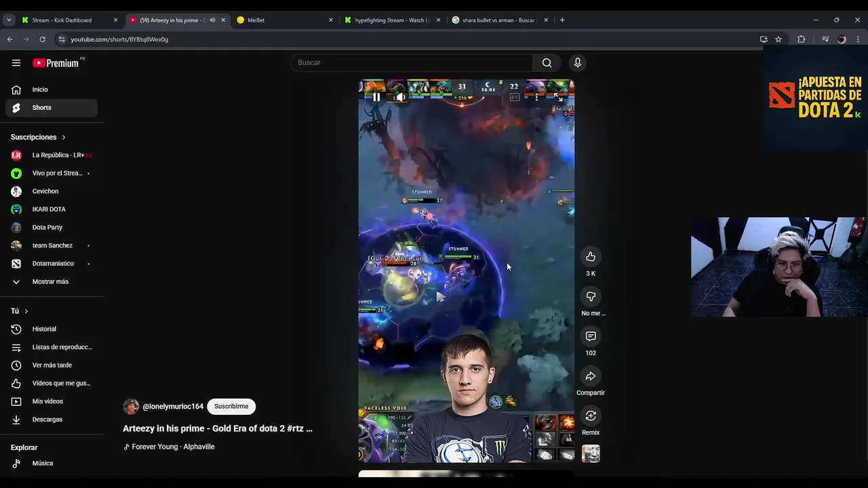868x488 pixels.
Task: Open the Short's three-dot options menu
Action: pos(536,97)
